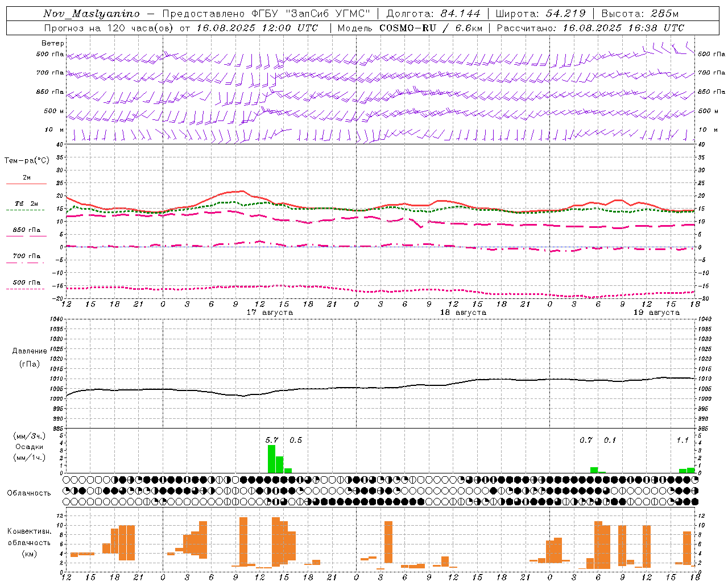Click the left 700 гПа wind level label
The height and width of the screenshot is (582, 728).
point(50,73)
